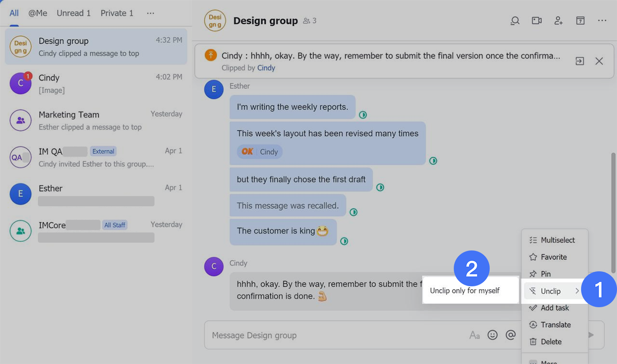
Task: Open text formatting with the Aa icon
Action: pyautogui.click(x=475, y=335)
